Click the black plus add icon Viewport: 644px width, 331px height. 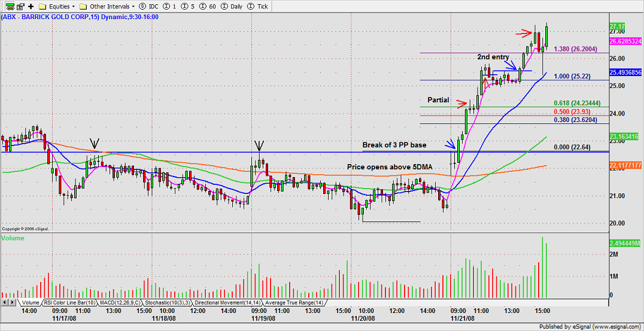(x=31, y=7)
